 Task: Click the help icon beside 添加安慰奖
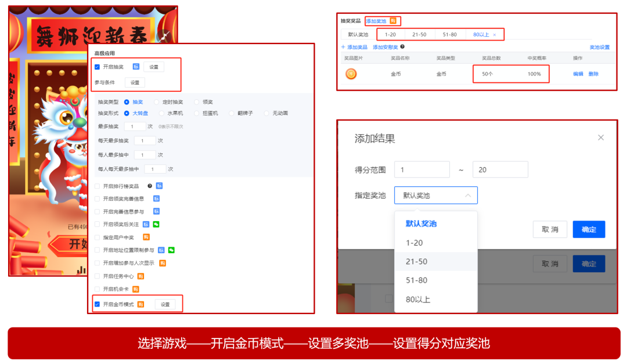click(402, 47)
